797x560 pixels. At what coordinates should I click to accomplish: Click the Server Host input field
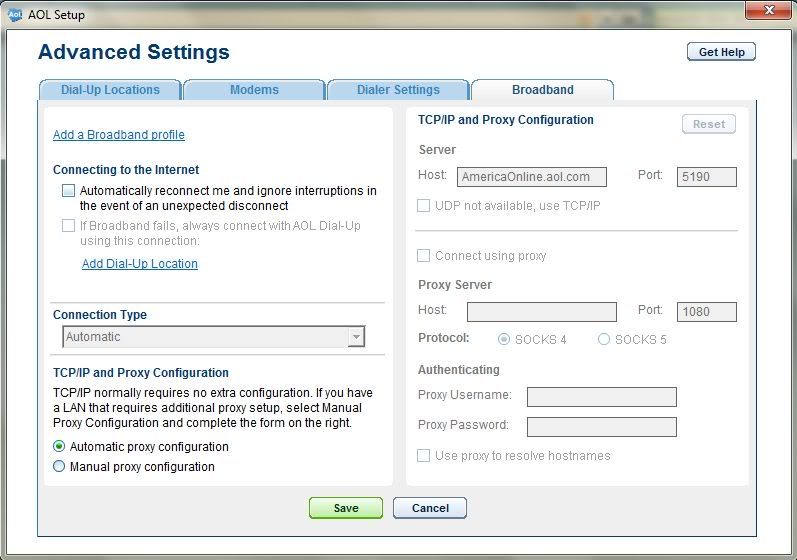[x=532, y=177]
